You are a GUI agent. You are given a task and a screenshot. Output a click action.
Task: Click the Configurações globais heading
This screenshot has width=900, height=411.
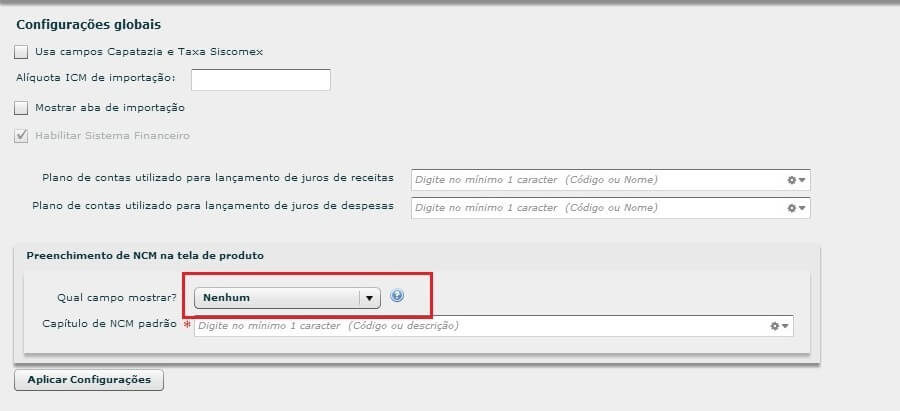pos(88,25)
